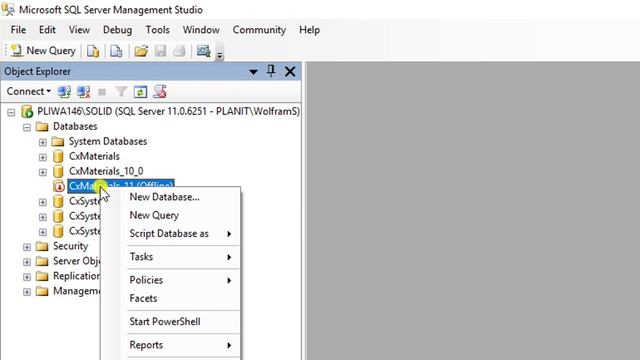Image resolution: width=640 pixels, height=360 pixels.
Task: Select the Security tree item
Action: (70, 246)
